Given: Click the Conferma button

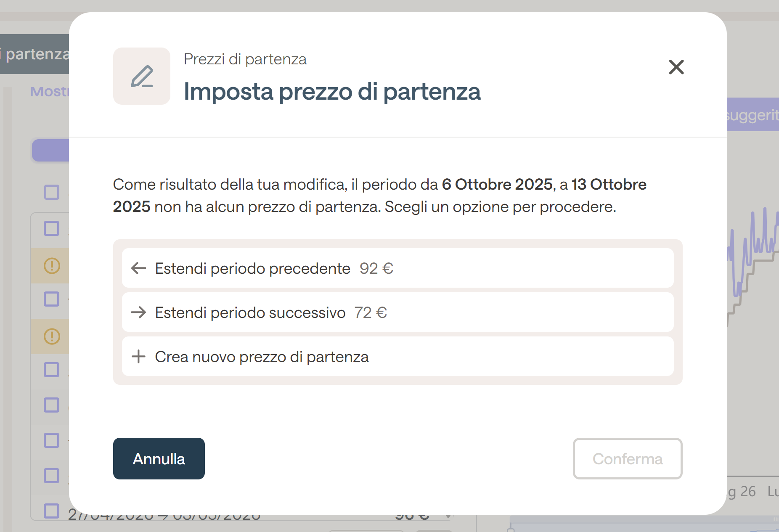Looking at the screenshot, I should click(628, 458).
